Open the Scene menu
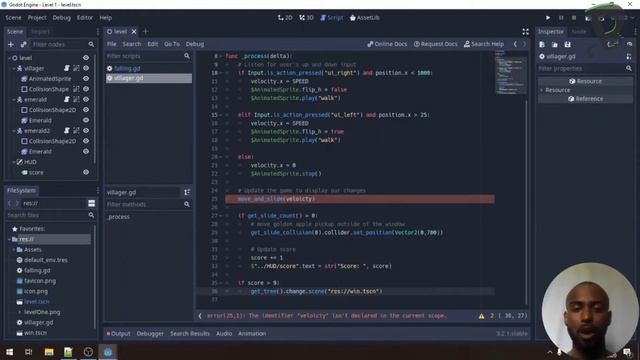640x360 pixels. point(13,18)
